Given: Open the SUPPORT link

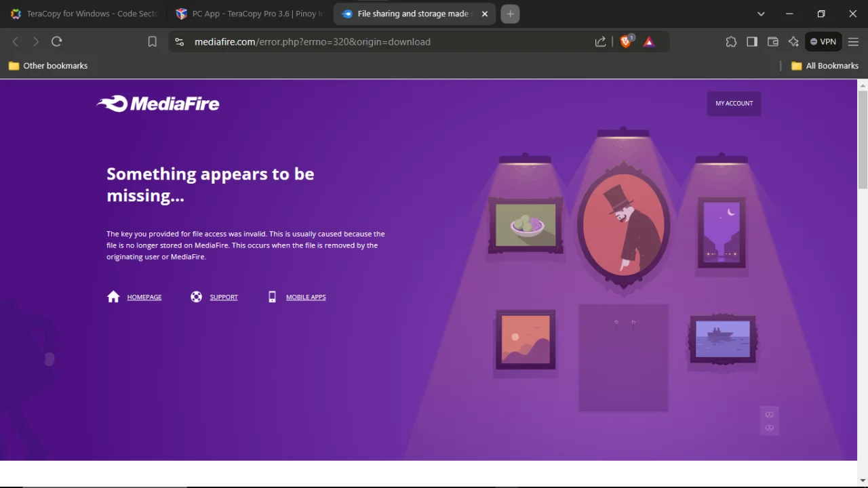Looking at the screenshot, I should point(224,297).
